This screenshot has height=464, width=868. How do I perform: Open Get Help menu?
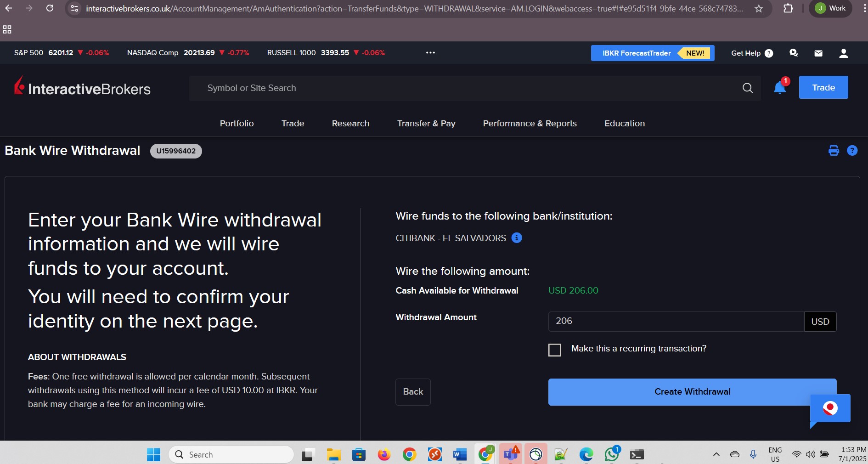coord(752,53)
